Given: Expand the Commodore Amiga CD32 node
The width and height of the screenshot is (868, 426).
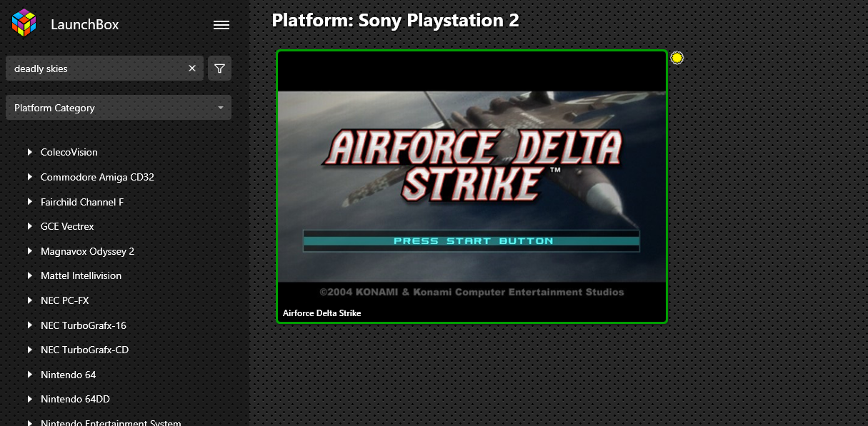Looking at the screenshot, I should coord(30,177).
